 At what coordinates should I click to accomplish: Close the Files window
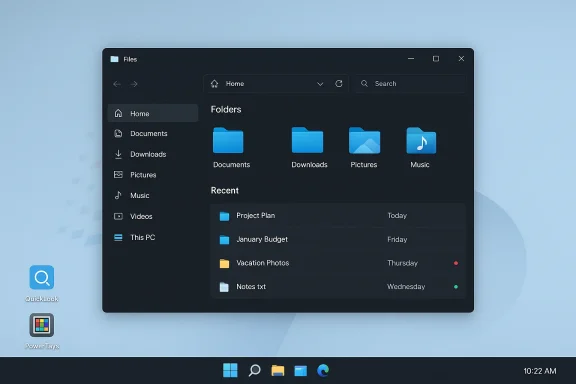(461, 59)
